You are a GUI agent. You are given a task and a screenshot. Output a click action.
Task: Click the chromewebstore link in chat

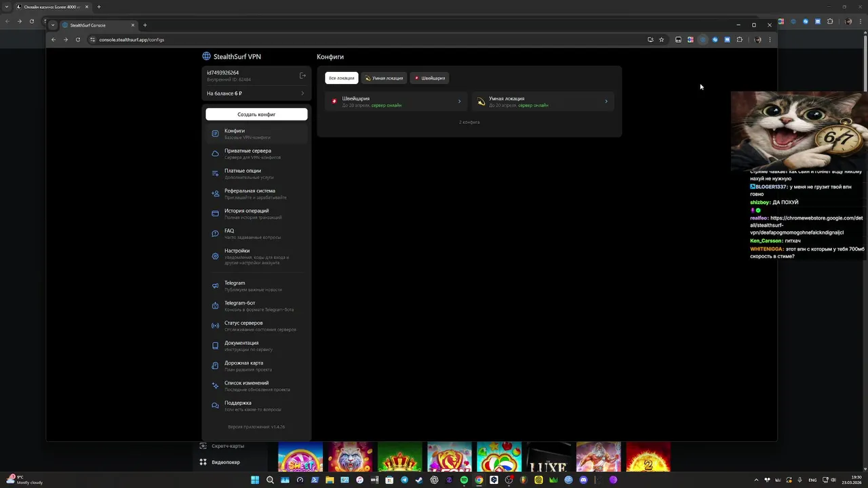pyautogui.click(x=806, y=225)
